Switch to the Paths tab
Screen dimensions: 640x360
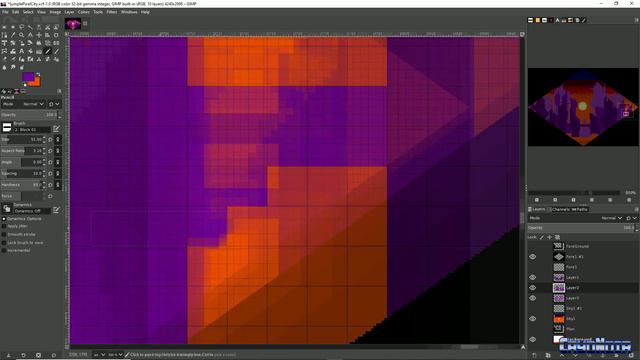(580, 209)
